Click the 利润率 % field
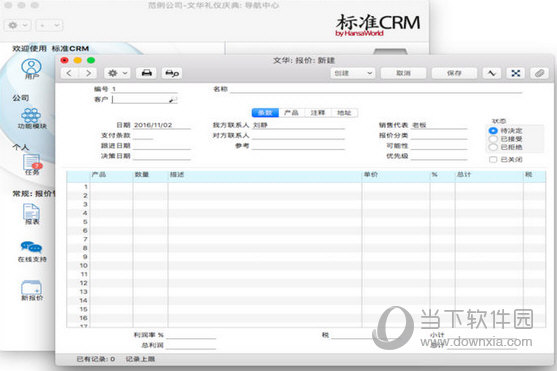 tap(191, 335)
